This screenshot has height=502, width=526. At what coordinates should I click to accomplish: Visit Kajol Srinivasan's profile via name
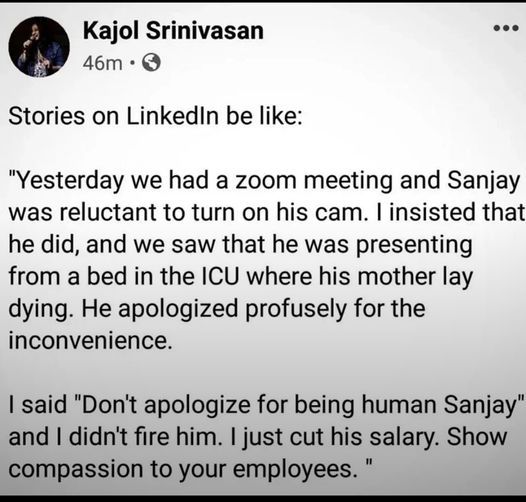coord(173,31)
